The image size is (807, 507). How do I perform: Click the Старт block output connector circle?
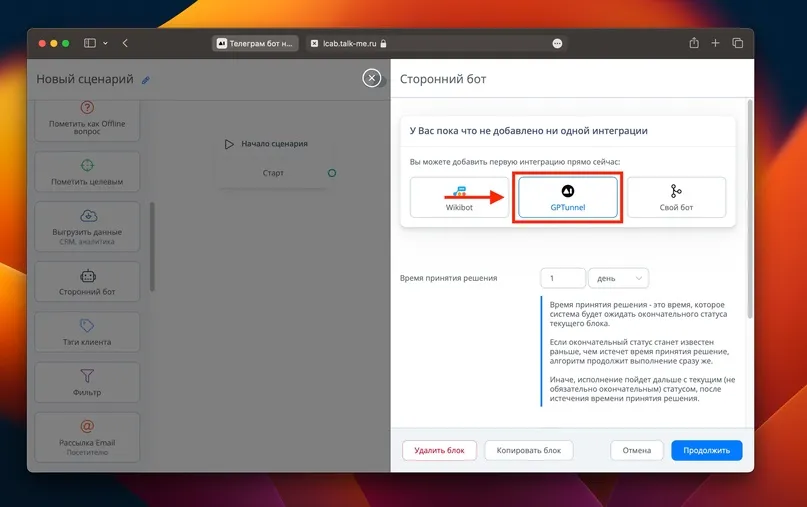332,173
